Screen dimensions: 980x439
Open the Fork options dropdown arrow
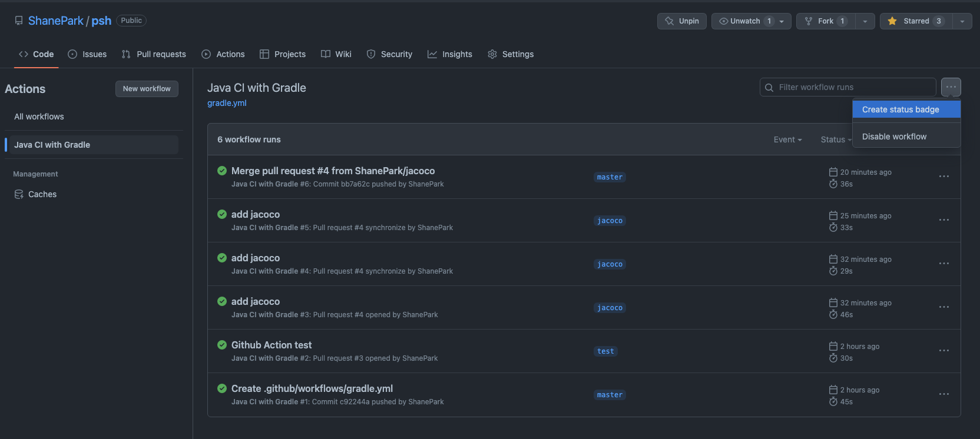point(865,21)
